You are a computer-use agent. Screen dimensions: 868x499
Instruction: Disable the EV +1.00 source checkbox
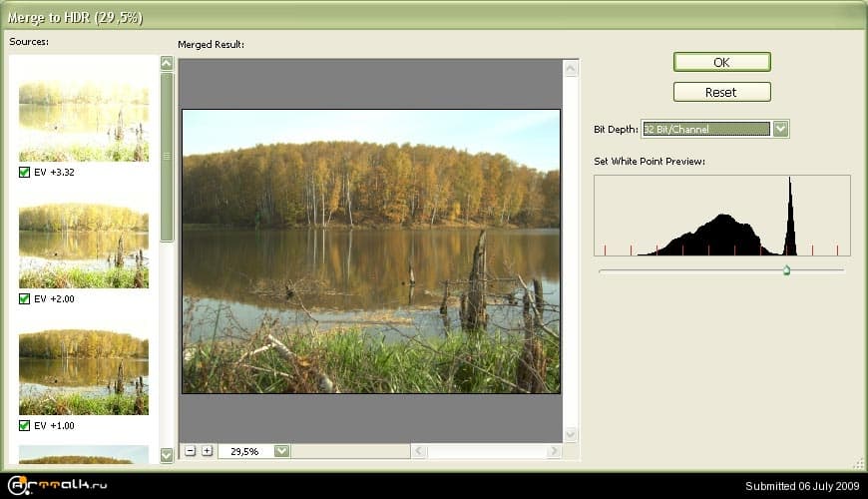click(x=25, y=425)
